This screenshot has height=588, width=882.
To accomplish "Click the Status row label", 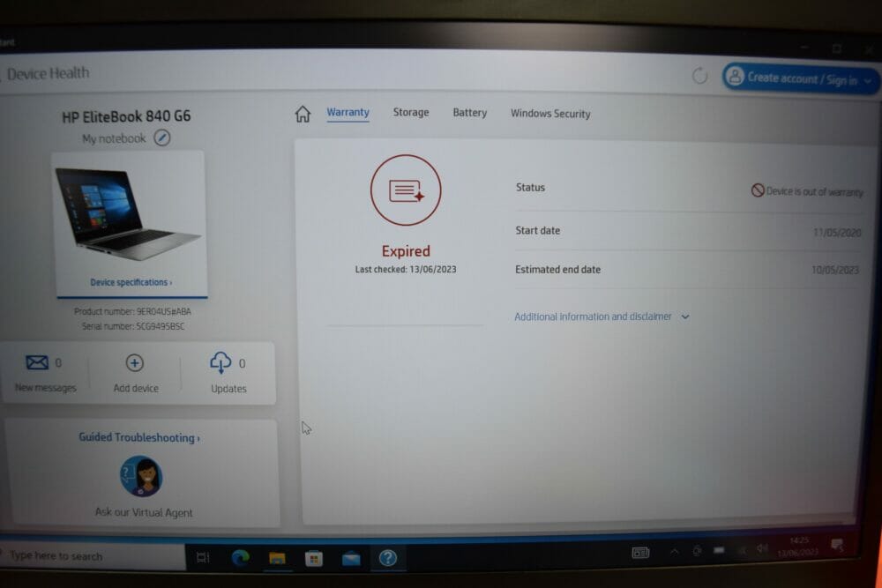I will (530, 187).
